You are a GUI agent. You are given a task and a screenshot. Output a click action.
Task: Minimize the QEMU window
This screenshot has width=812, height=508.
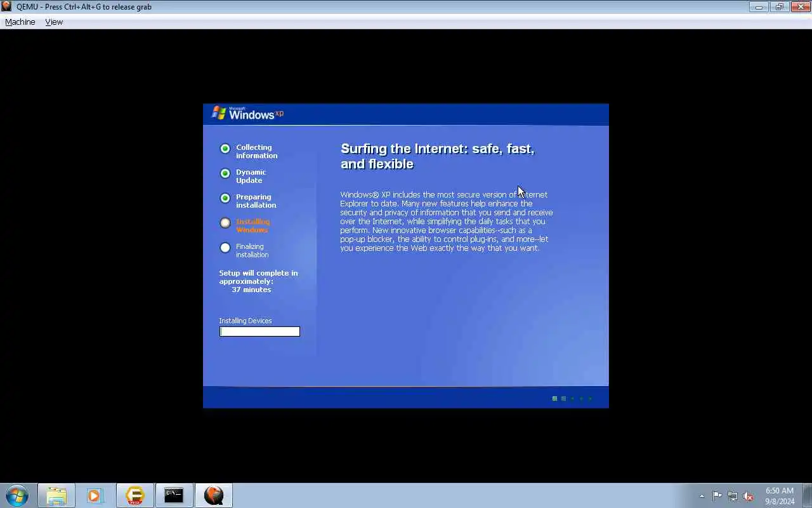click(x=758, y=7)
